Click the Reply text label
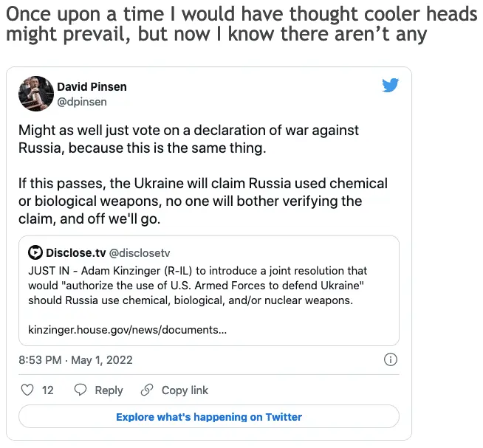Image resolution: width=483 pixels, height=448 pixels. click(109, 390)
